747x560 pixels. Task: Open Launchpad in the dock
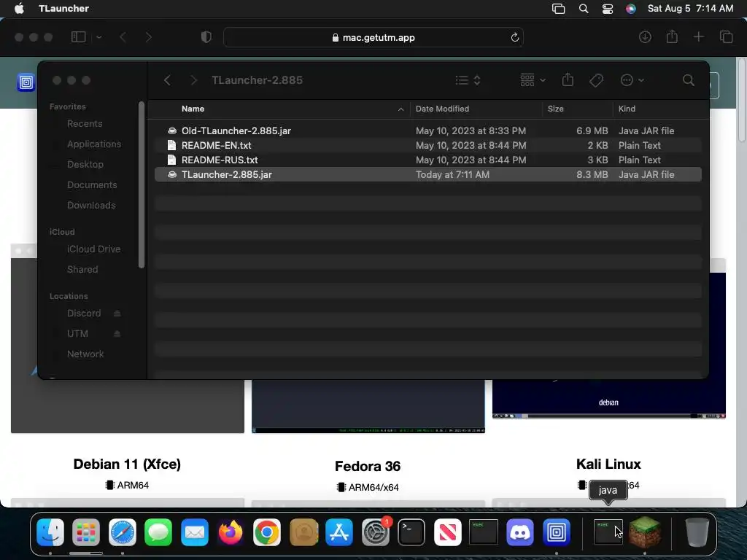[x=86, y=532]
